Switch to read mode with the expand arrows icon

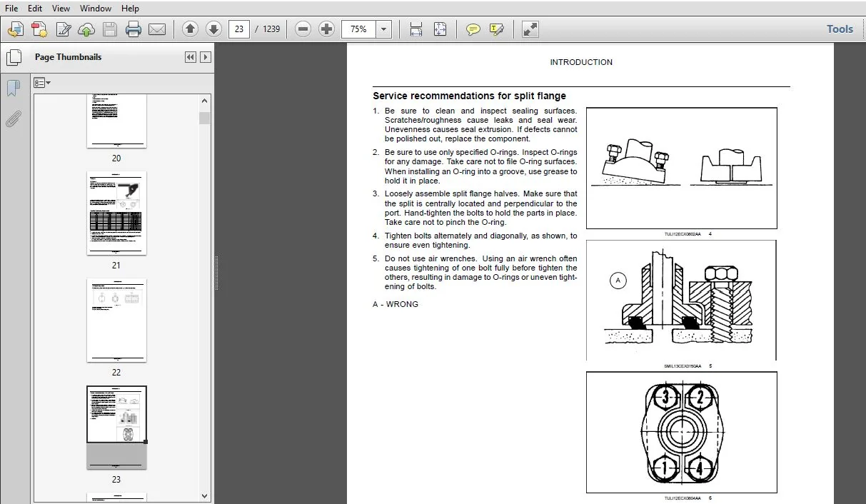[530, 29]
